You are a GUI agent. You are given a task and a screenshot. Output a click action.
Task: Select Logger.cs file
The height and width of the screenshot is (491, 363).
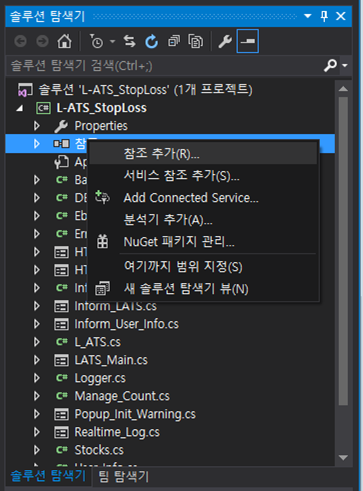point(100,378)
